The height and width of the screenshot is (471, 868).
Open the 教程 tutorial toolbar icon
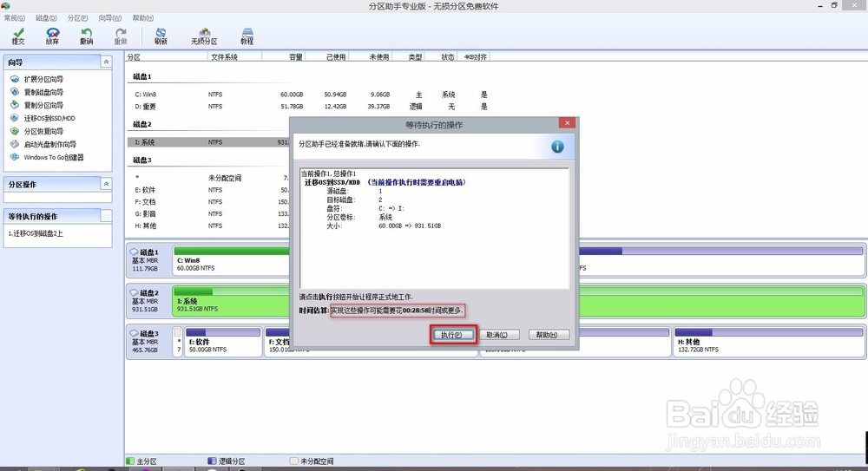[x=247, y=36]
